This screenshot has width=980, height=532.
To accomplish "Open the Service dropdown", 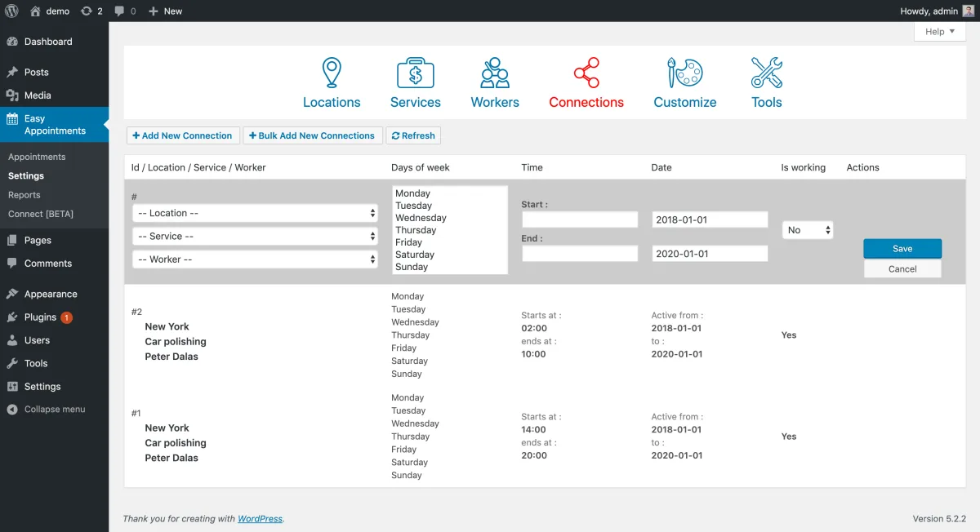I will click(255, 236).
